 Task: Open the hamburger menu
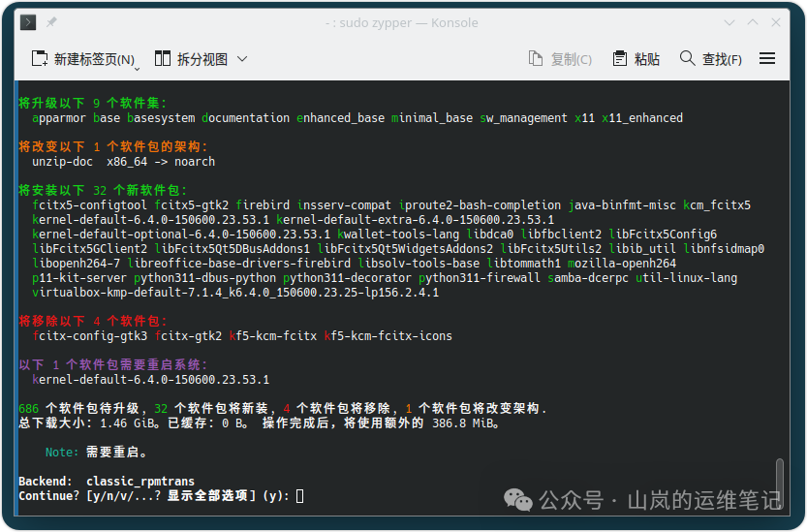point(767,59)
